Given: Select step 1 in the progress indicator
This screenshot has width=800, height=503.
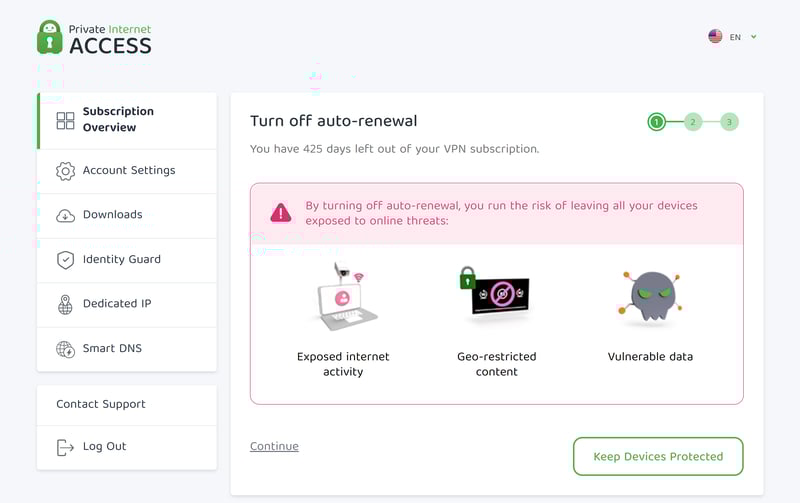Looking at the screenshot, I should tap(657, 122).
